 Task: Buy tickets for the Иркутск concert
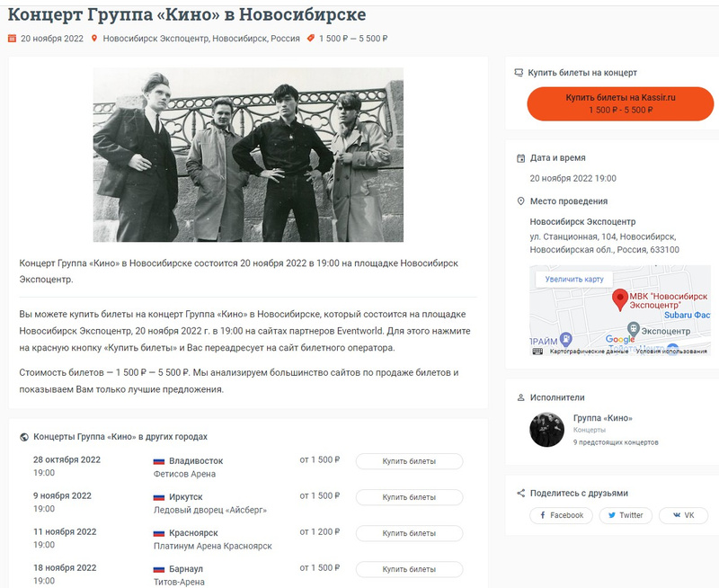coord(409,497)
